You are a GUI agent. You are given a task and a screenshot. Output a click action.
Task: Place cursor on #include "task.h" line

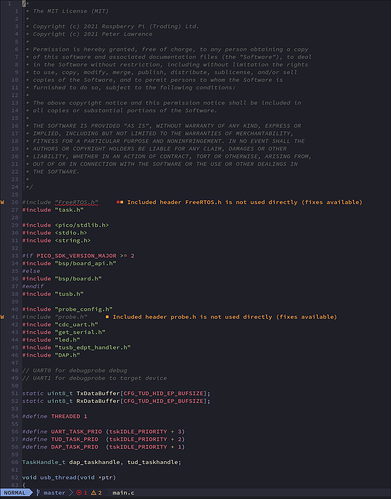point(53,210)
